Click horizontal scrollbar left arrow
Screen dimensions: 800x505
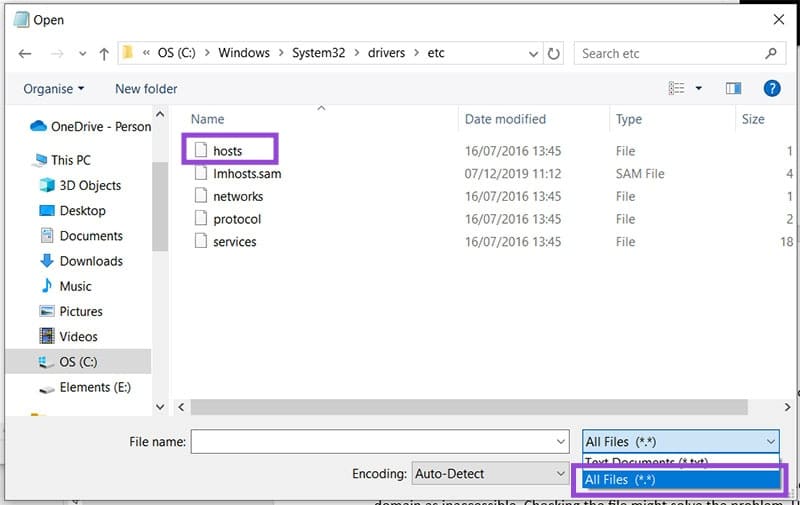tap(181, 407)
